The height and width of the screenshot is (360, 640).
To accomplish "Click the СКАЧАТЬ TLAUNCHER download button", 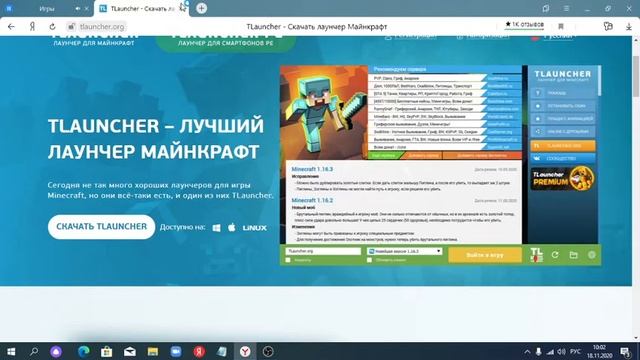I will click(x=101, y=227).
